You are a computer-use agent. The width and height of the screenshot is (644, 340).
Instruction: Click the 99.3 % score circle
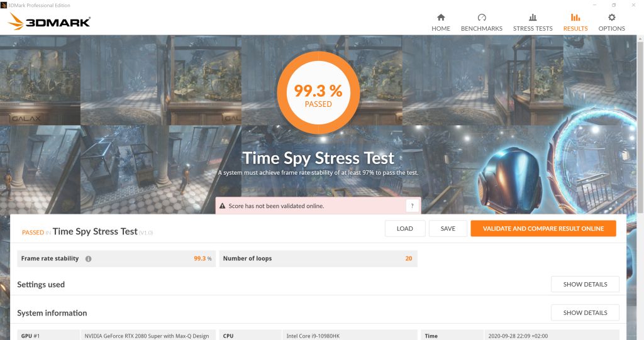point(318,93)
